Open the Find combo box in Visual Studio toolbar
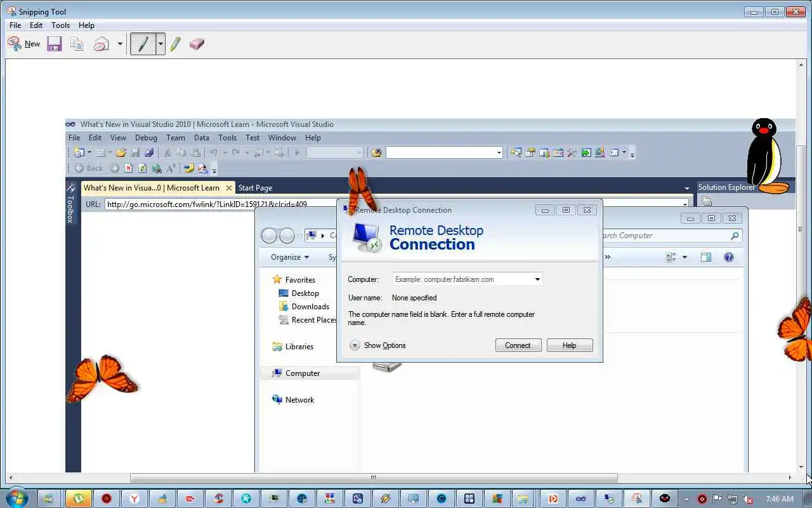 (444, 152)
